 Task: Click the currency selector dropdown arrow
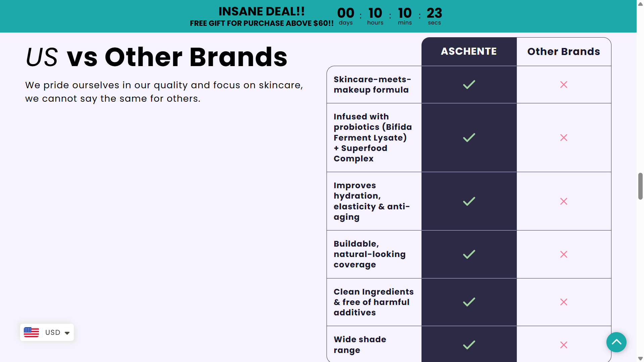67,333
